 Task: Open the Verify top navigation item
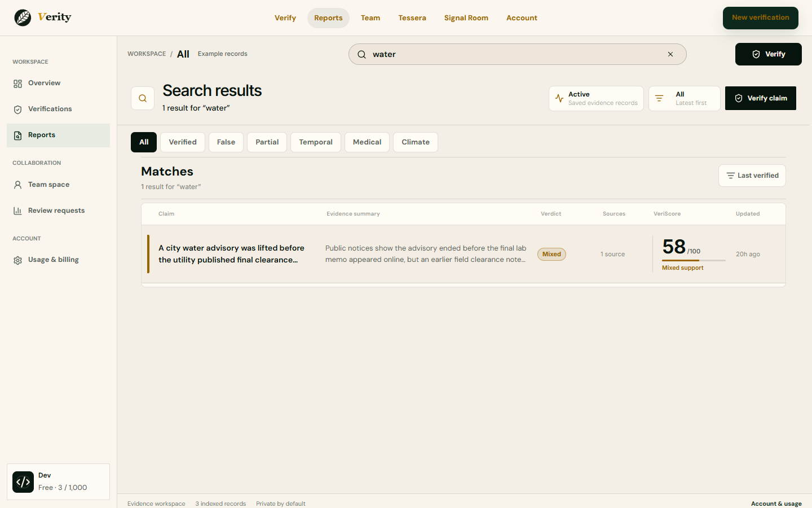point(285,18)
